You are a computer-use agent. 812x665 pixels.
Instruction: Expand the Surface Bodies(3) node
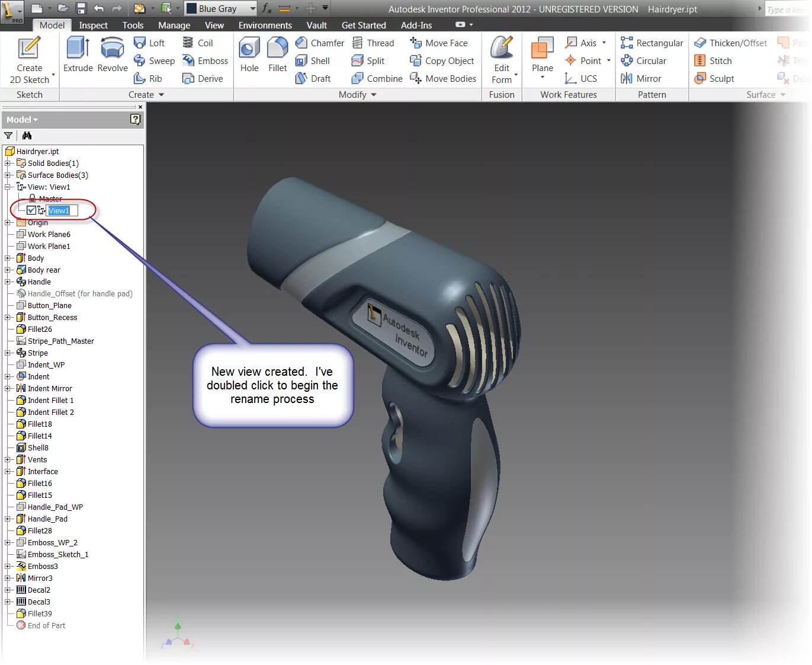pyautogui.click(x=8, y=175)
